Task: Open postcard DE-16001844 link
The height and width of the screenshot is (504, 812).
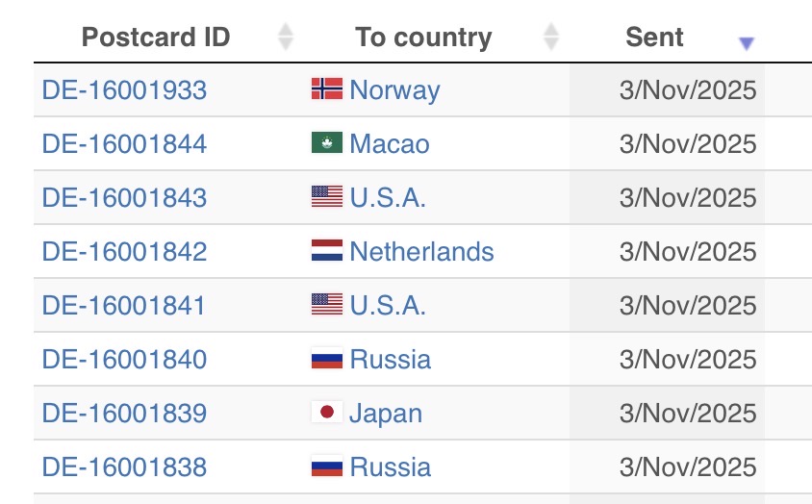Action: click(x=124, y=144)
